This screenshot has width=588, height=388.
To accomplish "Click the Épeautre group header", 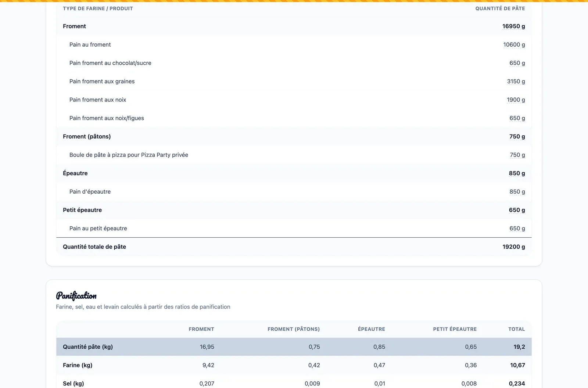I will tap(294, 173).
